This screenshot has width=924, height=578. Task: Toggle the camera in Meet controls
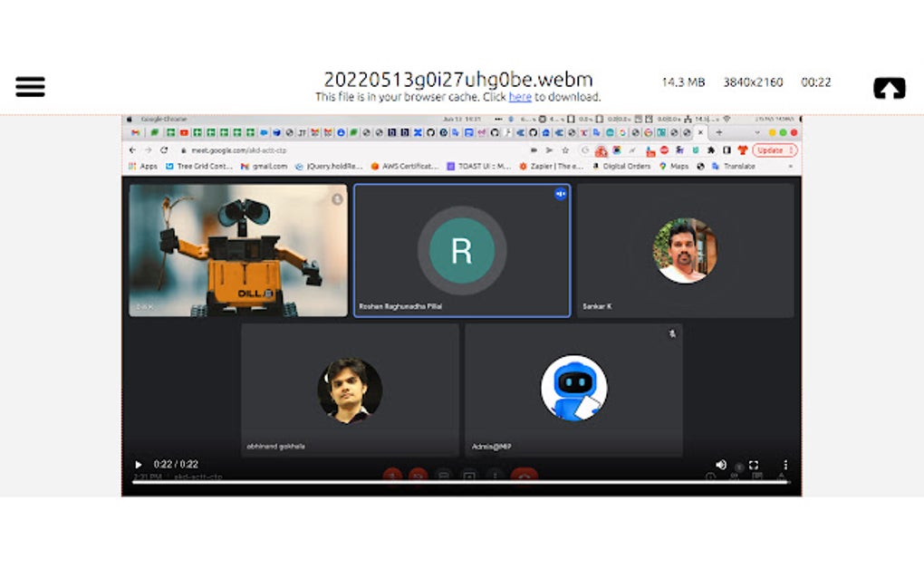click(x=417, y=475)
